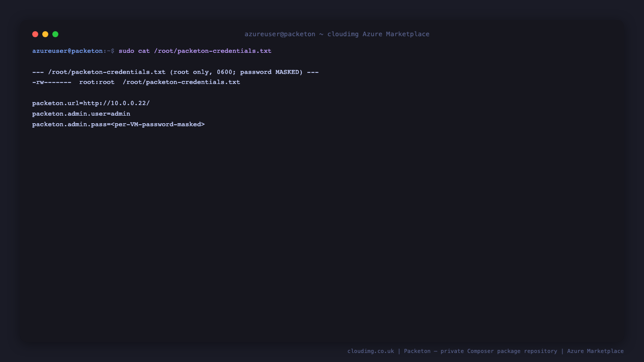Click the header line mentioning 'password MASKED'
The width and height of the screenshot is (644, 362).
176,72
